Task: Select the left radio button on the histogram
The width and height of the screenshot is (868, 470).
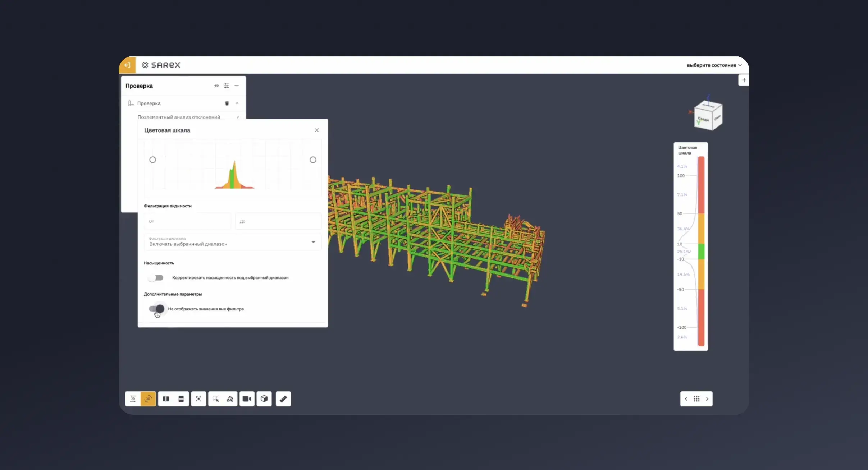Action: (153, 159)
